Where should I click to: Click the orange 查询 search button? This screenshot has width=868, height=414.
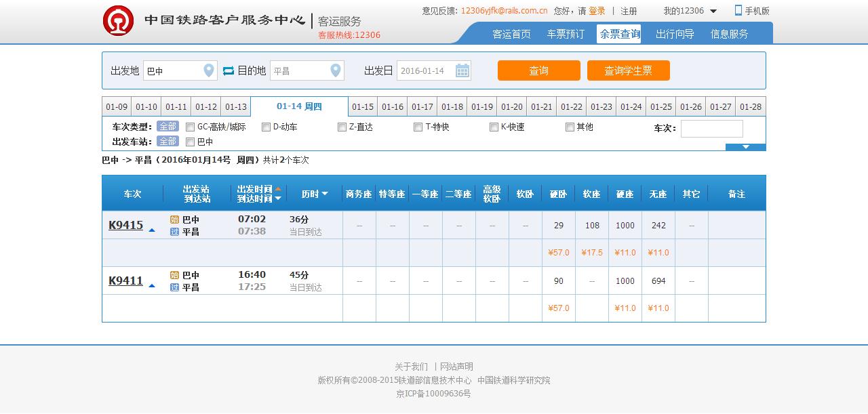coord(538,70)
